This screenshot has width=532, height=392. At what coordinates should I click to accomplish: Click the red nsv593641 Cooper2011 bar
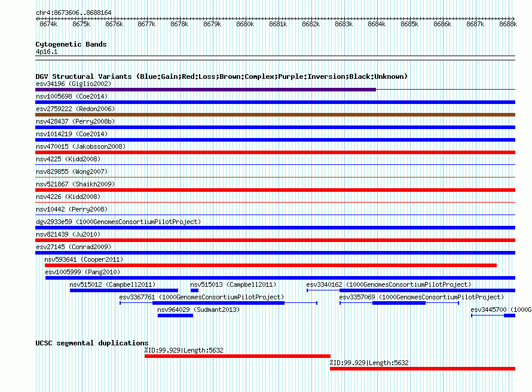click(x=270, y=265)
